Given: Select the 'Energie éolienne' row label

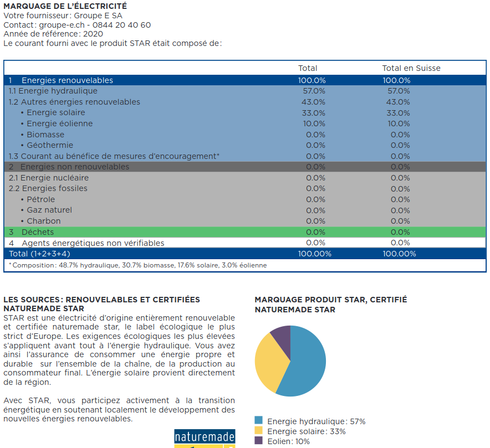Looking at the screenshot, I should pyautogui.click(x=59, y=123).
